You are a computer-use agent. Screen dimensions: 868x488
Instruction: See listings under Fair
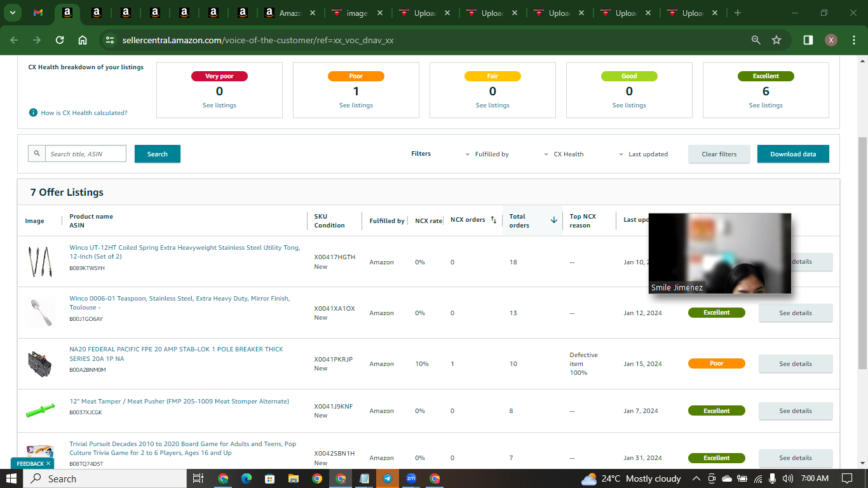[x=492, y=105]
